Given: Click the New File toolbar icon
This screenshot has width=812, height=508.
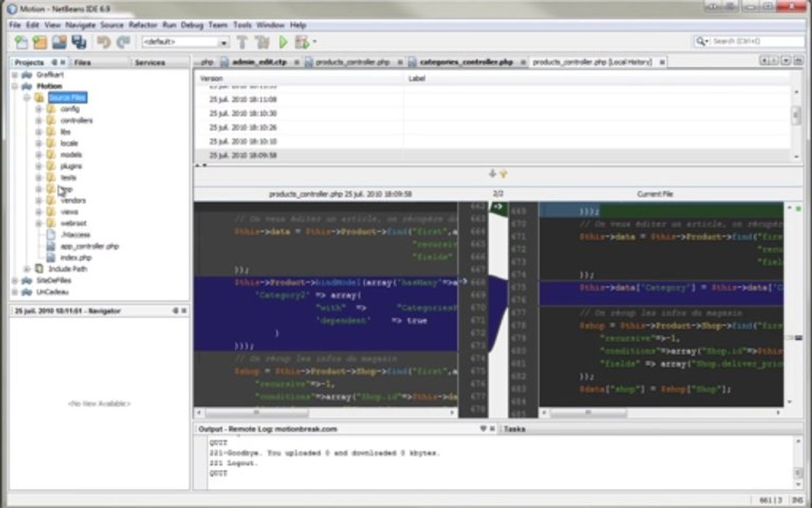Looking at the screenshot, I should (21, 42).
